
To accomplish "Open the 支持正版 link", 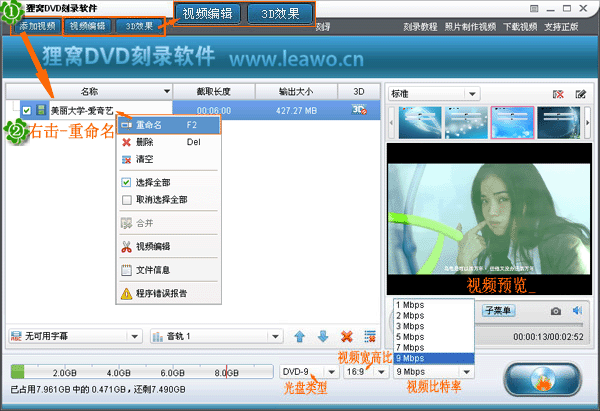I will (x=561, y=27).
